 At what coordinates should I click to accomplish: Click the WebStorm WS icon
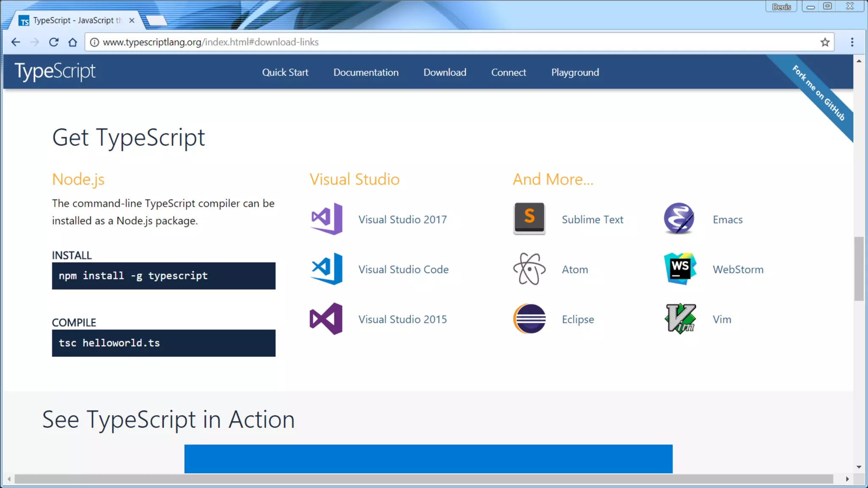(x=680, y=269)
